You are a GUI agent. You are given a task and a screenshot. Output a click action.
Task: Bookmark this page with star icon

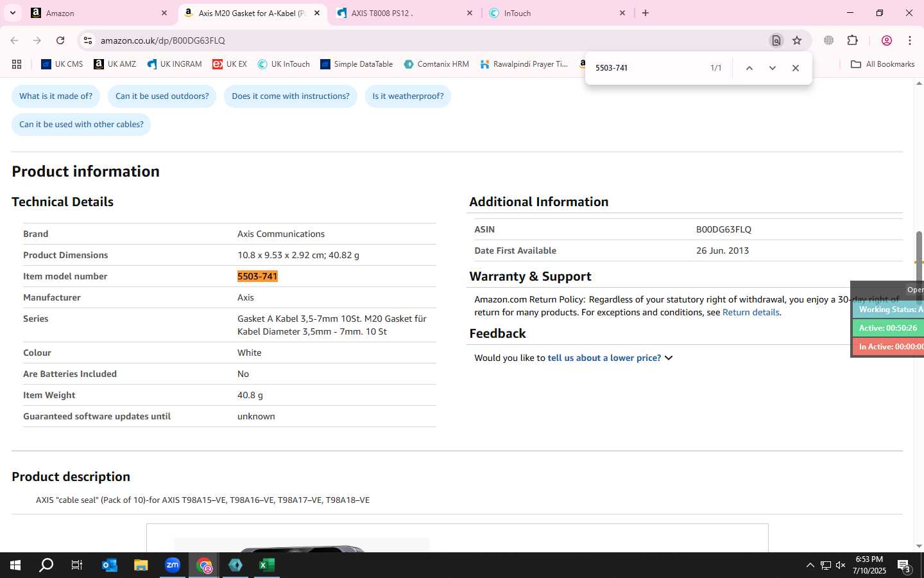coord(797,40)
